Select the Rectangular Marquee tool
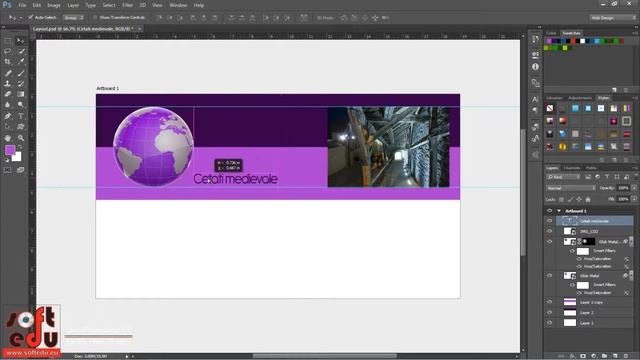Screen dimensions: 640x360 [8, 40]
